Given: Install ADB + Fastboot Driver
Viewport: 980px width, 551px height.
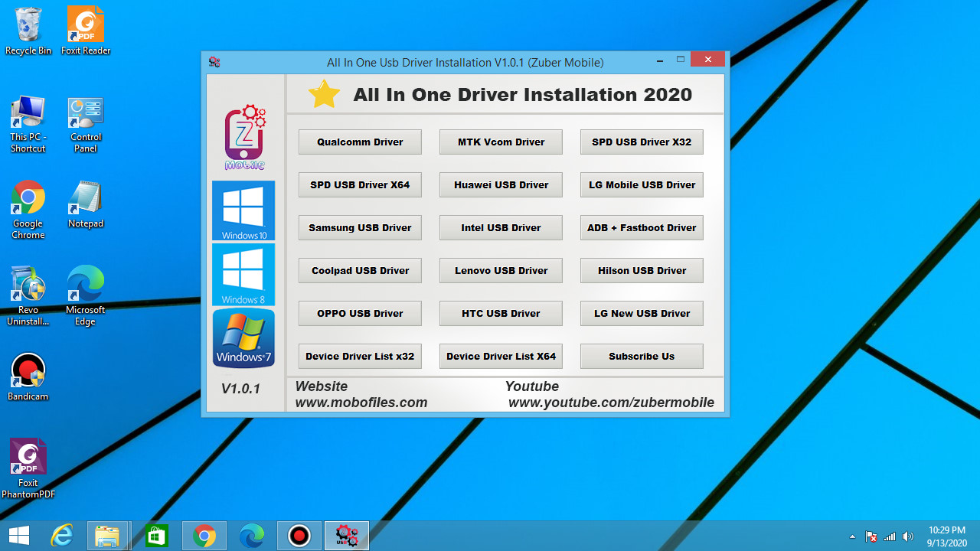Looking at the screenshot, I should 642,227.
